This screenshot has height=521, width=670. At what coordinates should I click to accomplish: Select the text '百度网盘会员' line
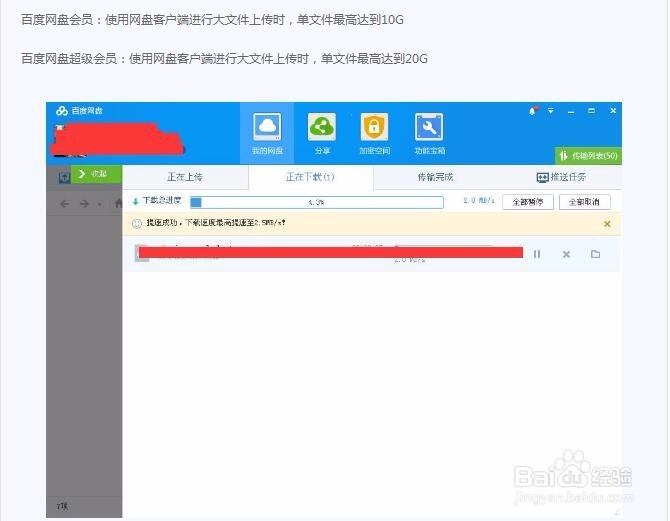pos(212,20)
